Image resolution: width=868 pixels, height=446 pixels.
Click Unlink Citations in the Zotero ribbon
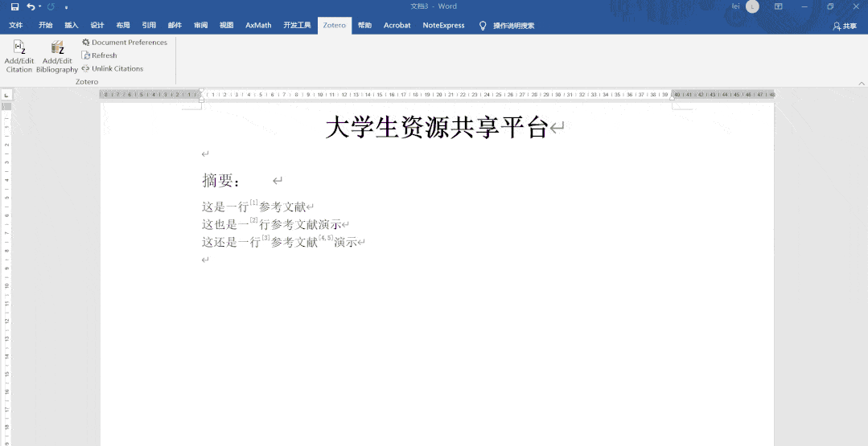113,69
